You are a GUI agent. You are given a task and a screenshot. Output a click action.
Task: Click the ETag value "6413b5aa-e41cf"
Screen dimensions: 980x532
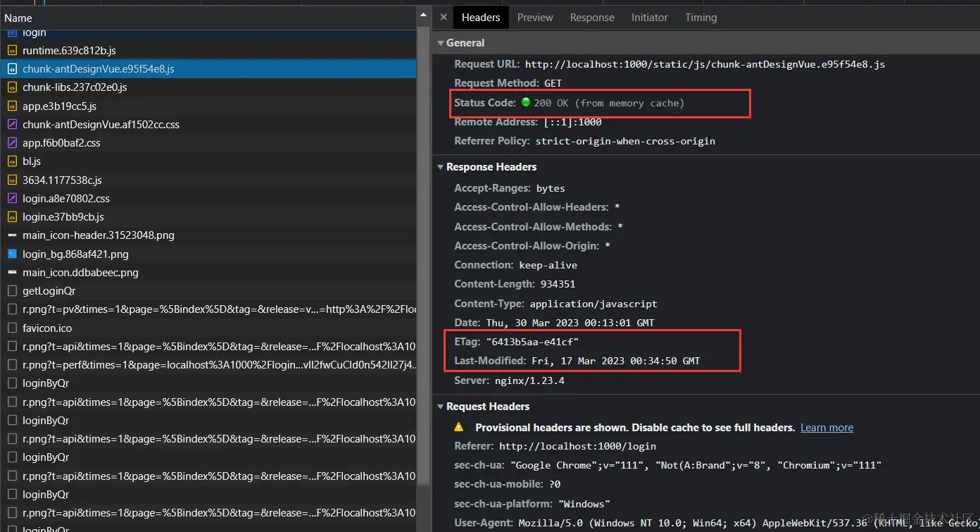click(x=532, y=342)
